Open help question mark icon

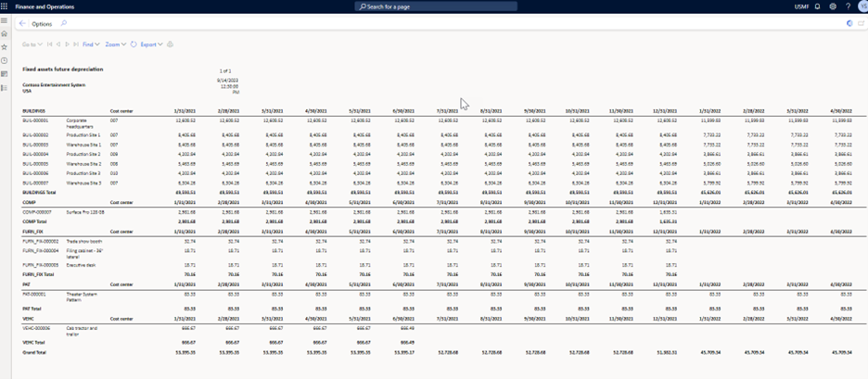coord(849,6)
